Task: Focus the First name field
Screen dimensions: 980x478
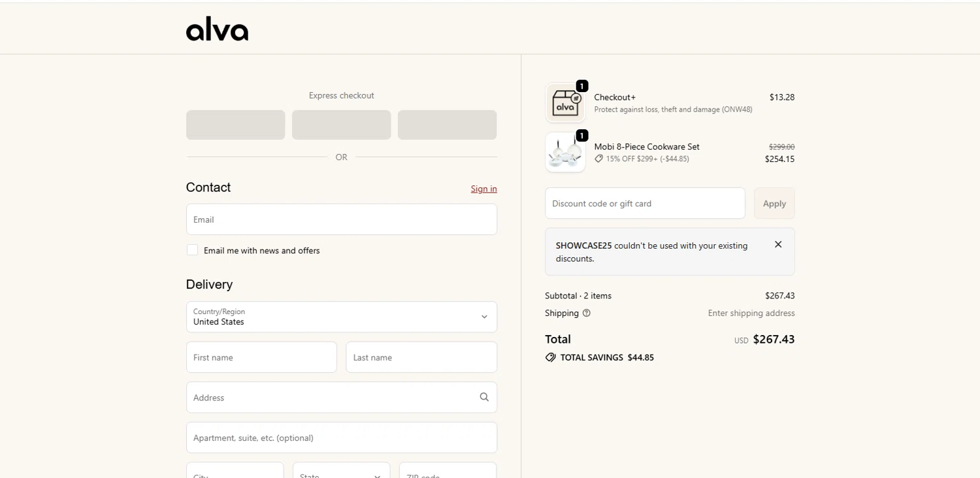Action: [261, 357]
